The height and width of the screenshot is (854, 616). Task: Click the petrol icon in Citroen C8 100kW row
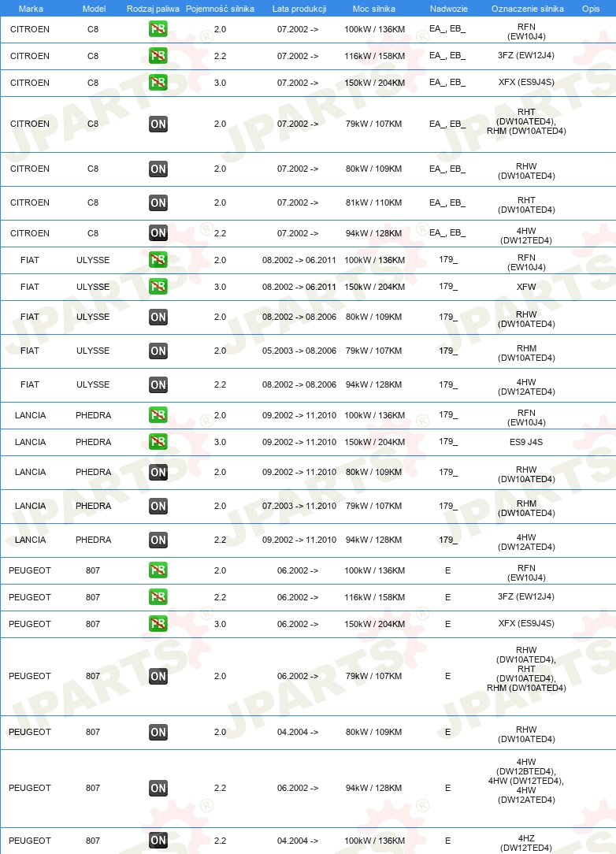pyautogui.click(x=158, y=29)
